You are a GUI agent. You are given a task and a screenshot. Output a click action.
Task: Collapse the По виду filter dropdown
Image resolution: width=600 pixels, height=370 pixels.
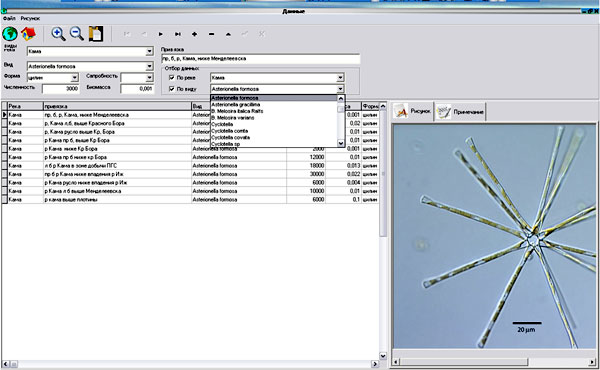click(340, 89)
